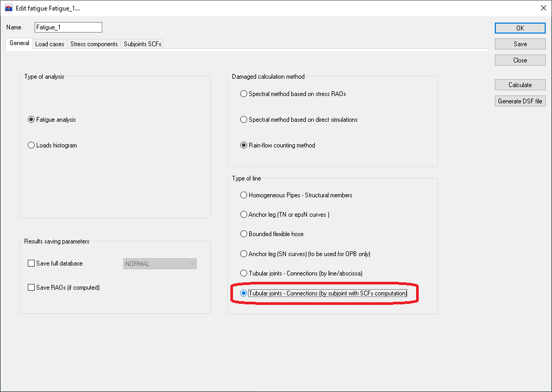The height and width of the screenshot is (392, 552).
Task: Go to Subjoints SCFs tab
Action: pyautogui.click(x=142, y=44)
